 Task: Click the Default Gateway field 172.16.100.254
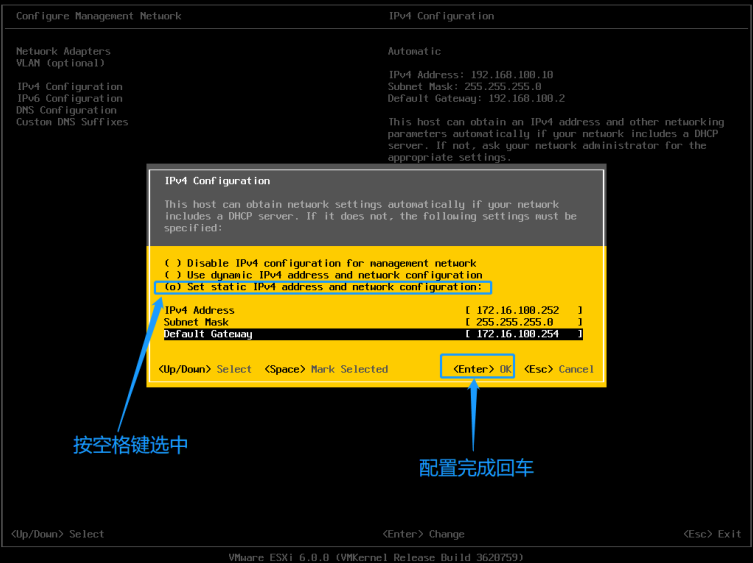(524, 334)
